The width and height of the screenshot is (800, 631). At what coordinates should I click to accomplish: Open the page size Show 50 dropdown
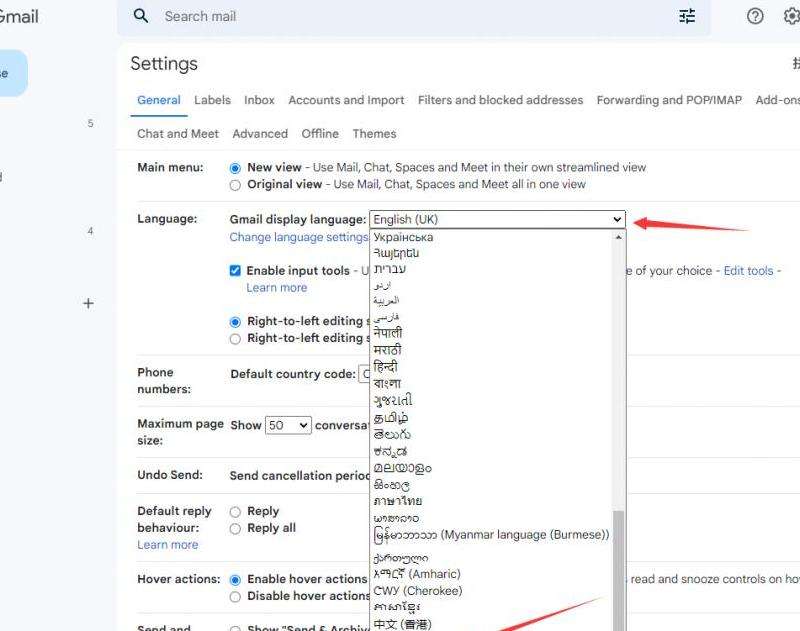288,425
